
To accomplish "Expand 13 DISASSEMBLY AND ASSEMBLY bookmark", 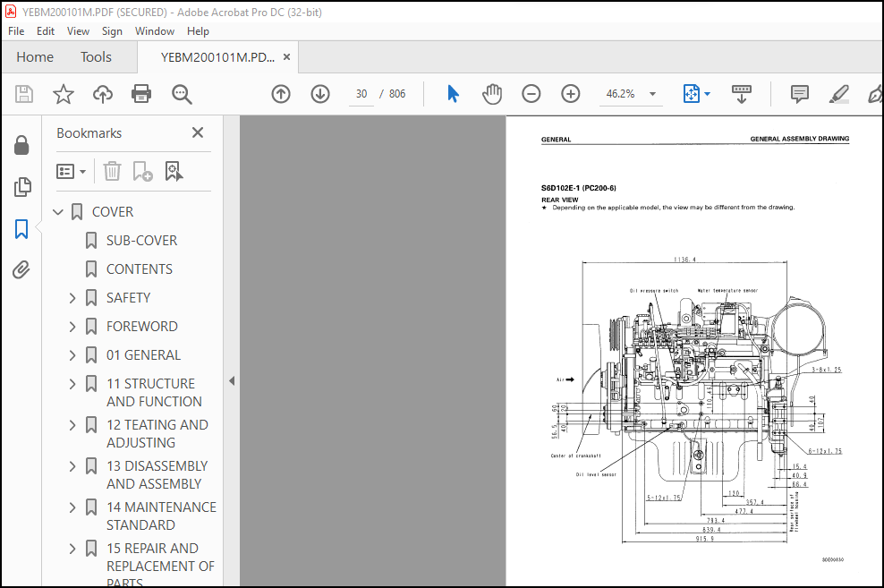I will pos(72,466).
